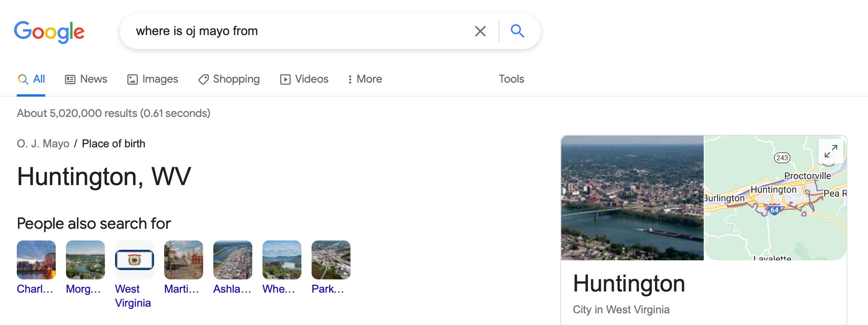Image resolution: width=868 pixels, height=325 pixels.
Task: Open the Huntington knowledge panel title
Action: click(629, 283)
